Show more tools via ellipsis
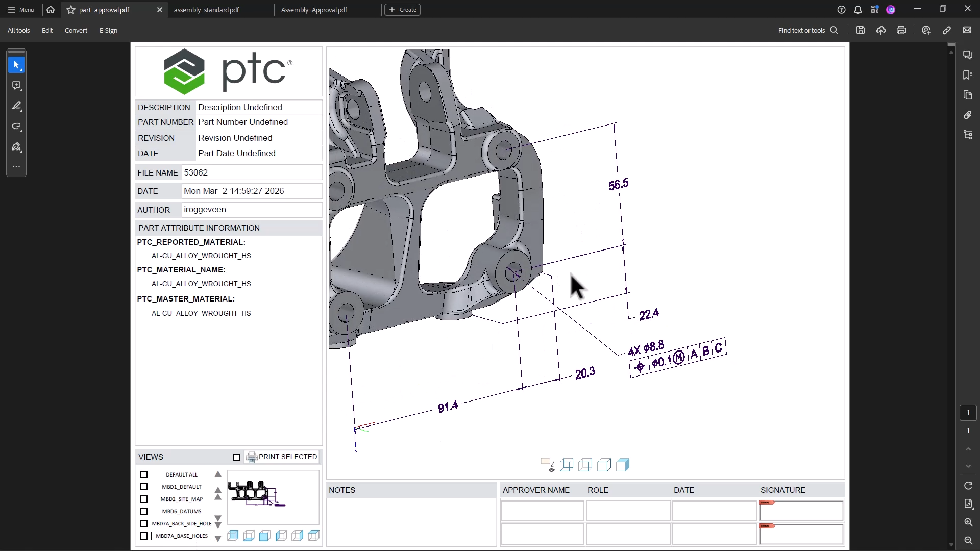Screen dimensions: 980x551 pyautogui.click(x=16, y=167)
